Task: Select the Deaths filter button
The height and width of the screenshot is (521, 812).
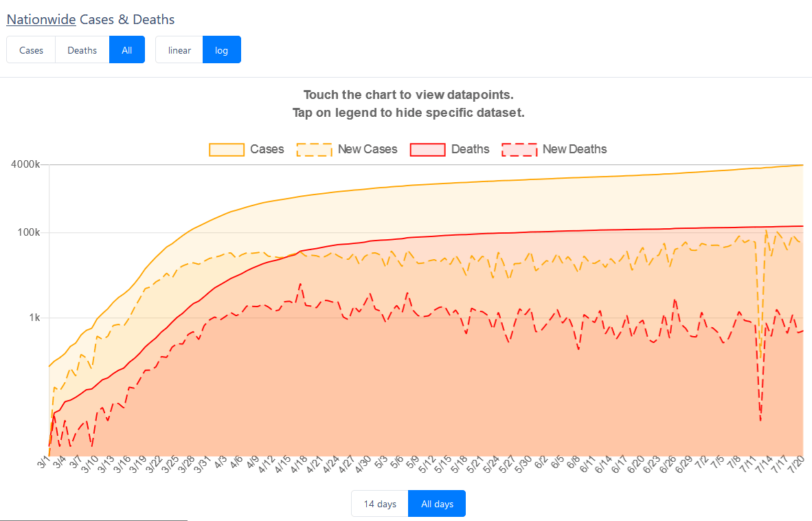Action: coord(82,50)
